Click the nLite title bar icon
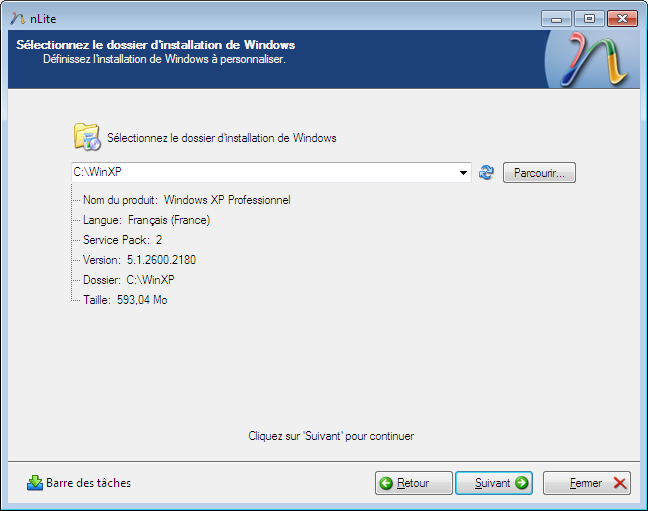The height and width of the screenshot is (511, 648). [x=18, y=19]
